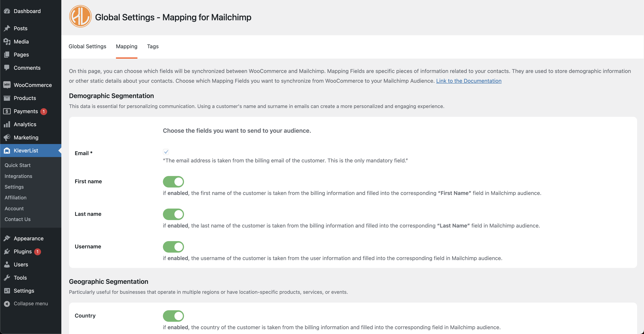Open the WooCommerce menu
The image size is (644, 334).
pyautogui.click(x=33, y=85)
